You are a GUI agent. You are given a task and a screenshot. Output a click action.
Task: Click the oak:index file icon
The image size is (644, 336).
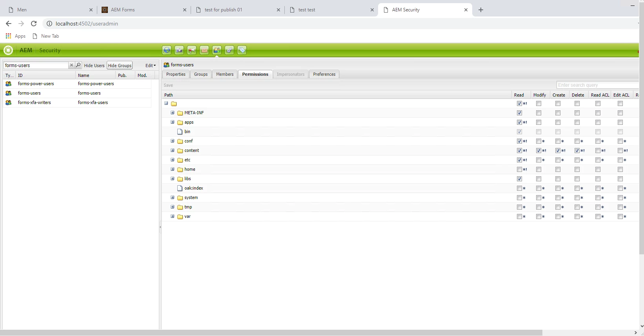pyautogui.click(x=180, y=188)
